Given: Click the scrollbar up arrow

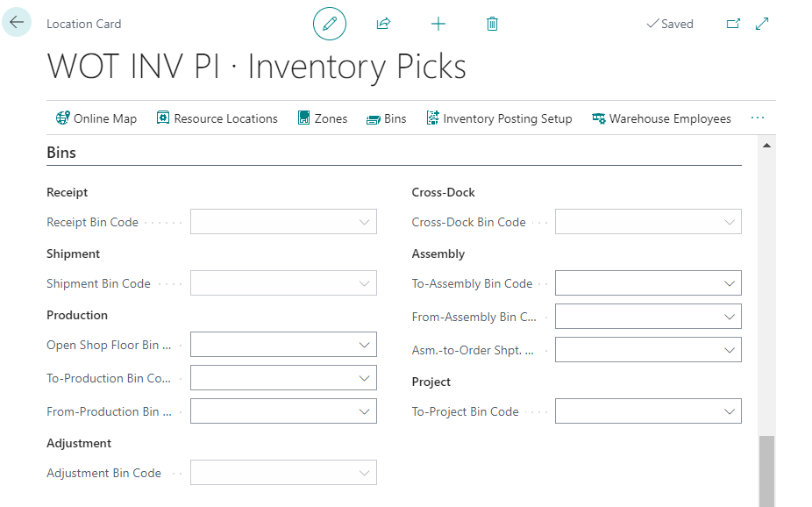Looking at the screenshot, I should pos(767,146).
